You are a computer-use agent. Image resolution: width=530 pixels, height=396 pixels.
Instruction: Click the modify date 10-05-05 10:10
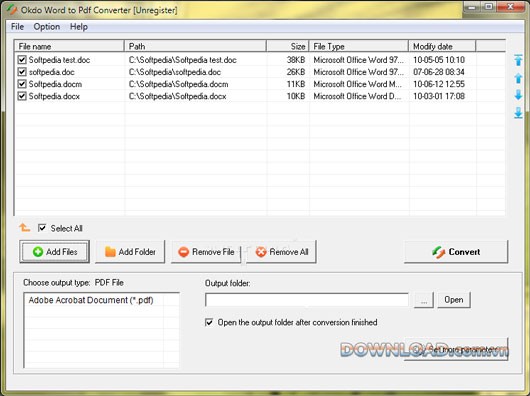pyautogui.click(x=439, y=60)
